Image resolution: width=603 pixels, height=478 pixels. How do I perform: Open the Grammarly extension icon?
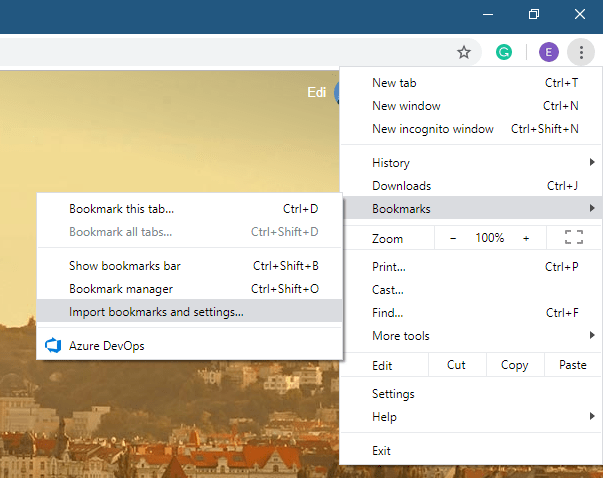pyautogui.click(x=504, y=52)
